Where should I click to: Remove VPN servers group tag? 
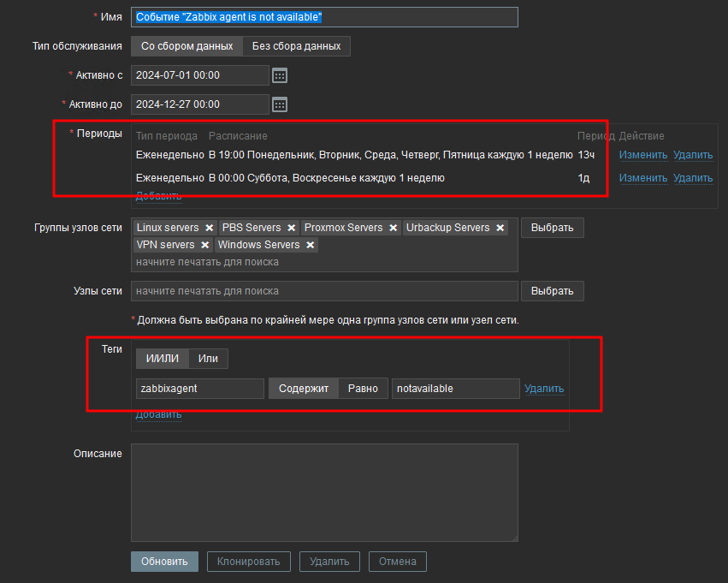[204, 245]
